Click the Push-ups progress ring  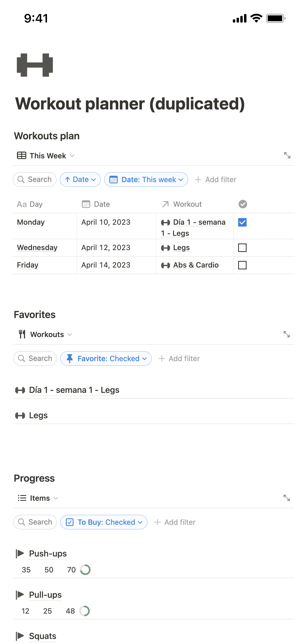tap(85, 570)
